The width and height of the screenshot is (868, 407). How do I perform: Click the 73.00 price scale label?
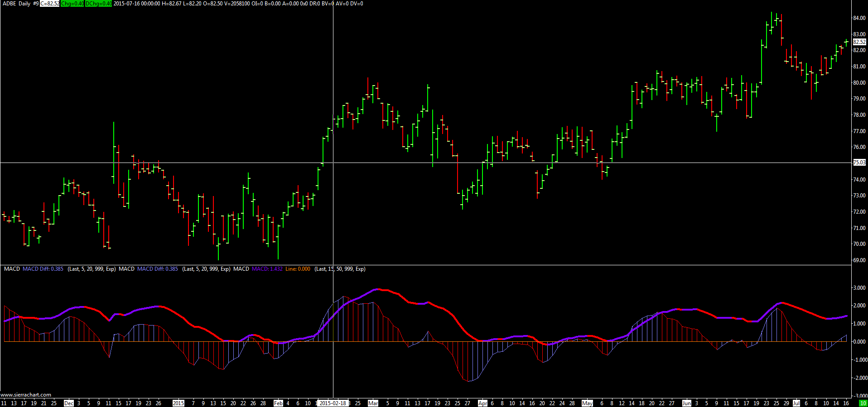click(859, 196)
